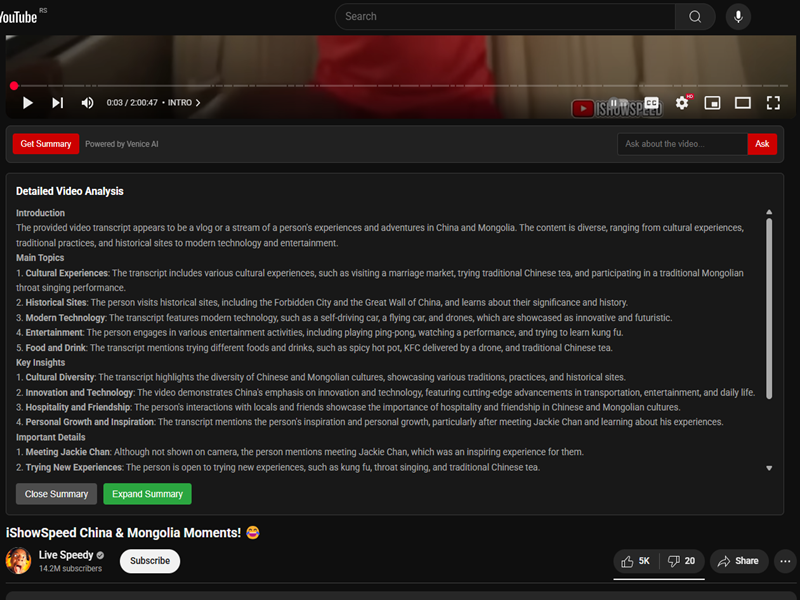
Task: Click Expand Summary button
Action: 147,494
